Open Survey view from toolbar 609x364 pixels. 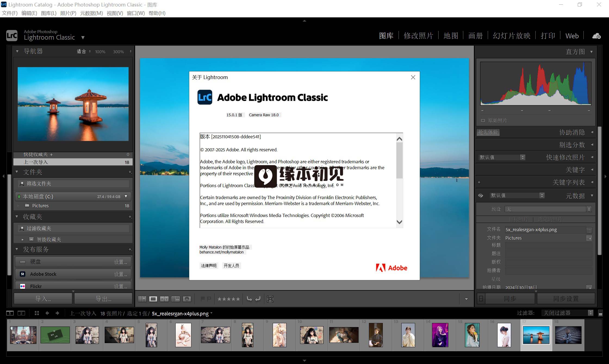[x=176, y=299]
